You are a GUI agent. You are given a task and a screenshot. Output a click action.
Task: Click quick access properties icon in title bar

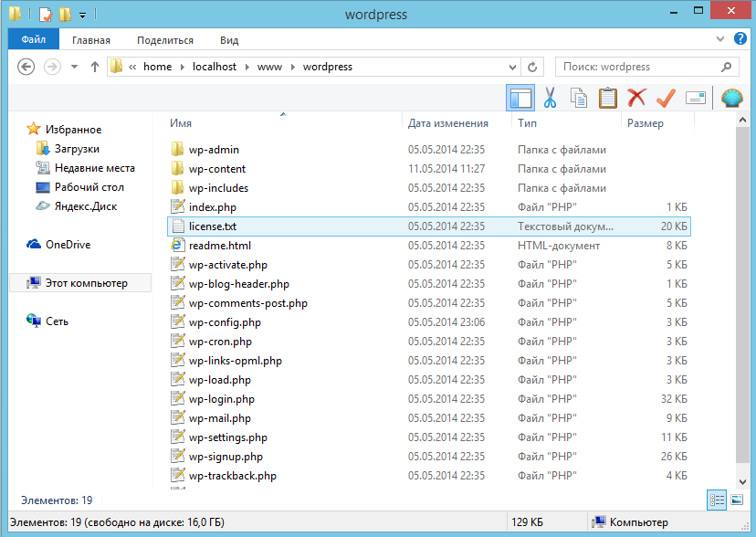45,14
